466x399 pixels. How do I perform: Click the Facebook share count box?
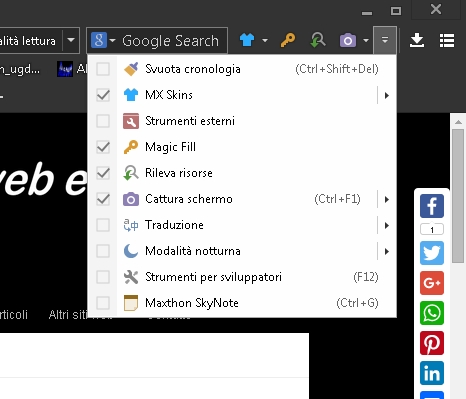tap(432, 230)
